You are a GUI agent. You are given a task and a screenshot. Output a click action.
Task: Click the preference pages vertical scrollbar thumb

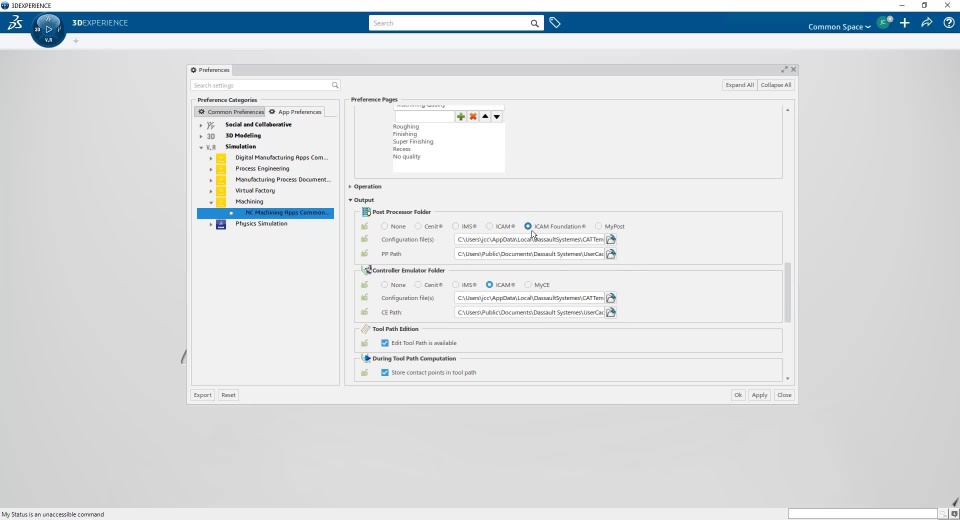(787, 293)
